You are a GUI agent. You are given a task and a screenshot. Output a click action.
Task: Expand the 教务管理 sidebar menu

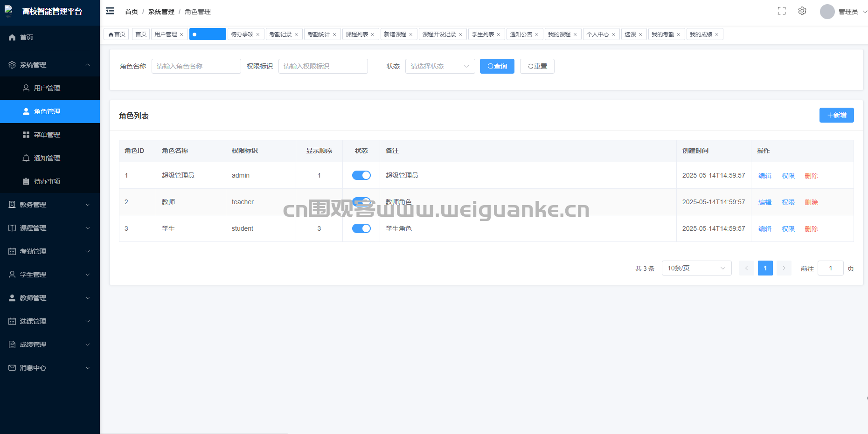(x=49, y=205)
